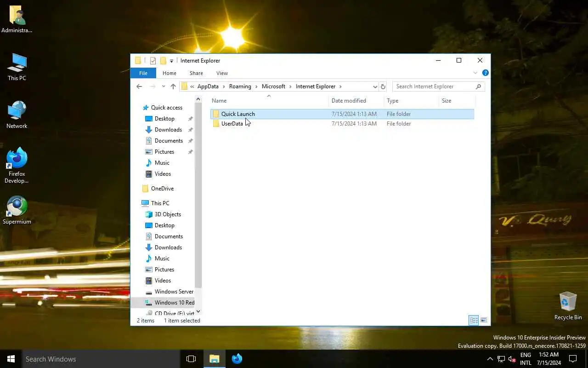Open the taskbar clock and date
This screenshot has width=588, height=368.
tap(548, 359)
